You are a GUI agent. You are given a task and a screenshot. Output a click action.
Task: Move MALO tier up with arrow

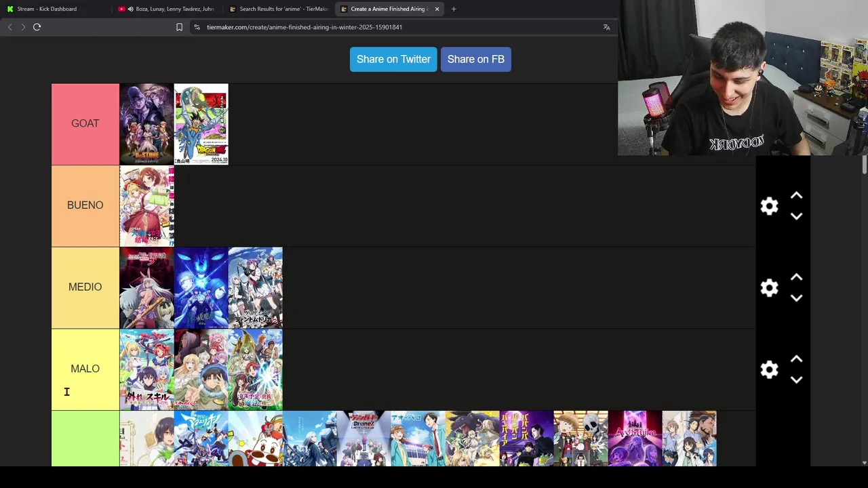[x=796, y=359]
